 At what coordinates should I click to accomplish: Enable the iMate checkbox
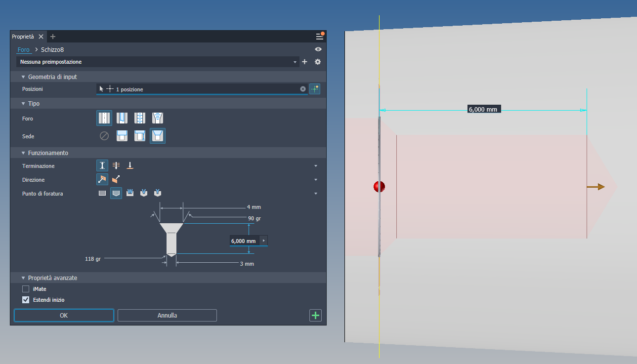25,289
